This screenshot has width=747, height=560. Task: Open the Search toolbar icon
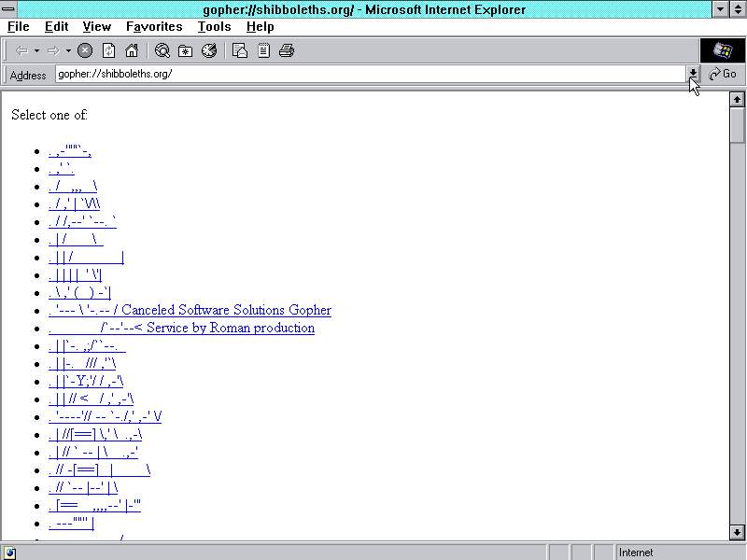[162, 50]
